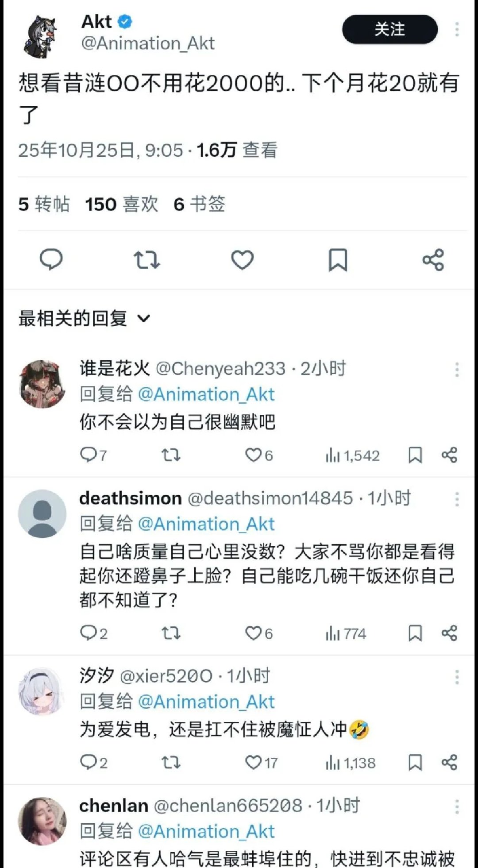Expand the 最相关的回复 sort dropdown
The width and height of the screenshot is (478, 868).
(85, 318)
